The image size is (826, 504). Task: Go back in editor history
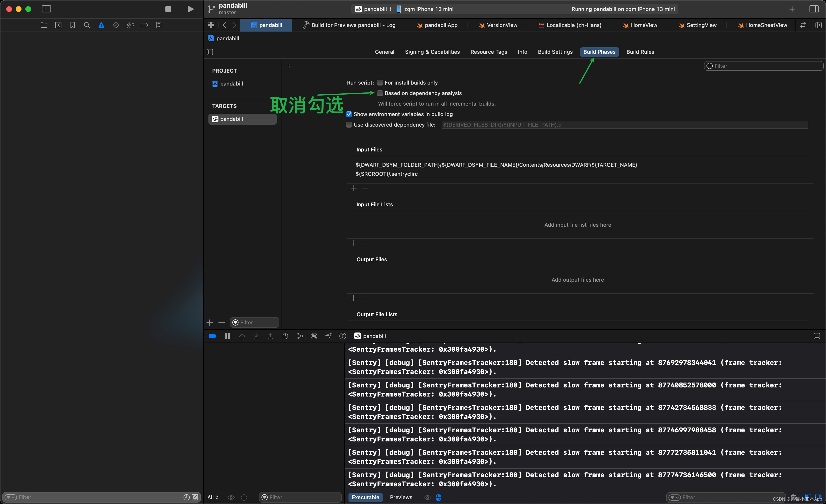225,25
